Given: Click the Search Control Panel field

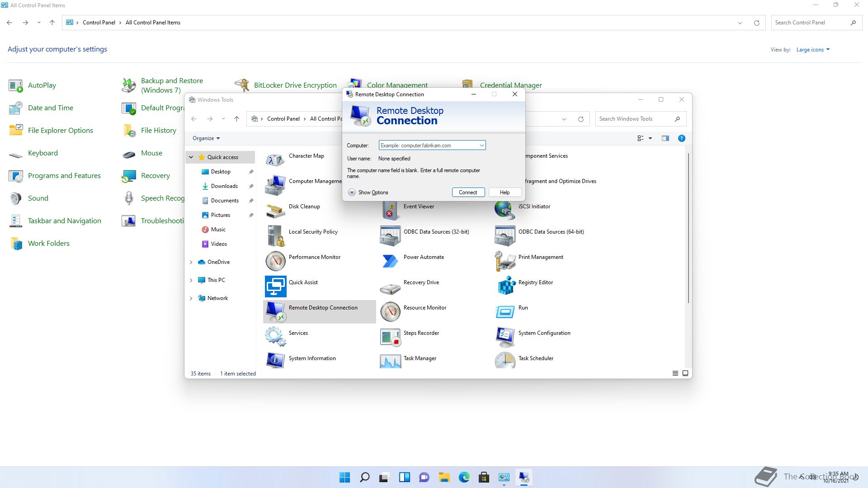Looking at the screenshot, I should point(816,23).
